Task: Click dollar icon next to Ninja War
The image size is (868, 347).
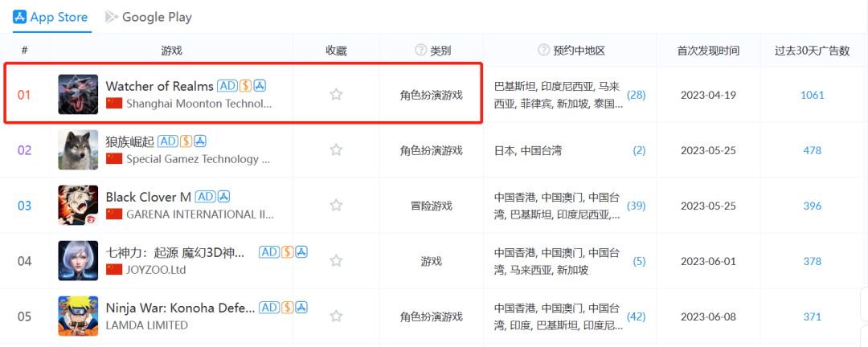Action: (x=287, y=307)
